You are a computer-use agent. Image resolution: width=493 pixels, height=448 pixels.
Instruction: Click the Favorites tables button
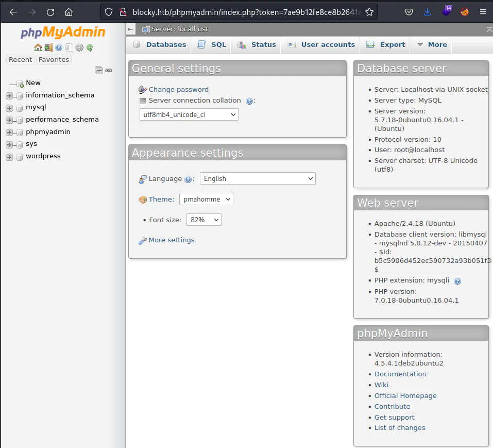tap(54, 59)
